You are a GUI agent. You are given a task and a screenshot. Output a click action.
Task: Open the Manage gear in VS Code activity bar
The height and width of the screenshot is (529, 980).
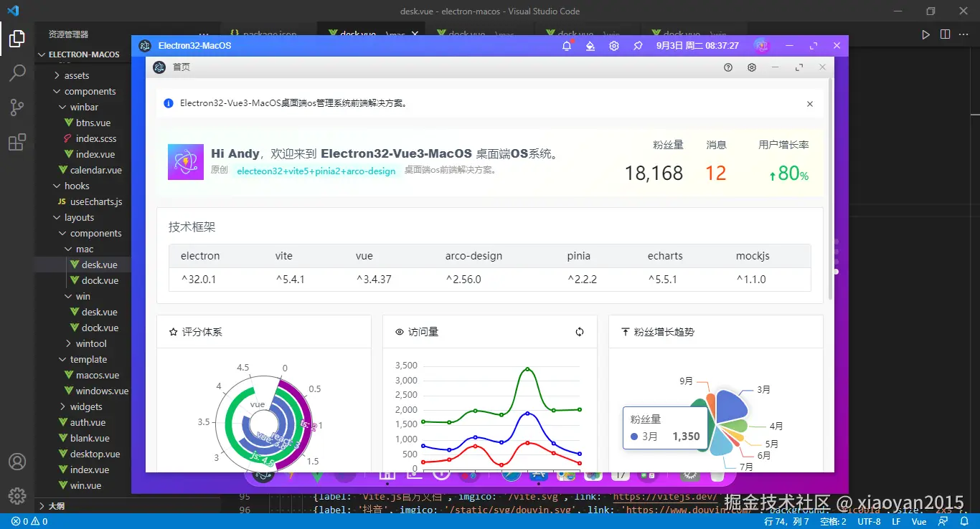[17, 496]
